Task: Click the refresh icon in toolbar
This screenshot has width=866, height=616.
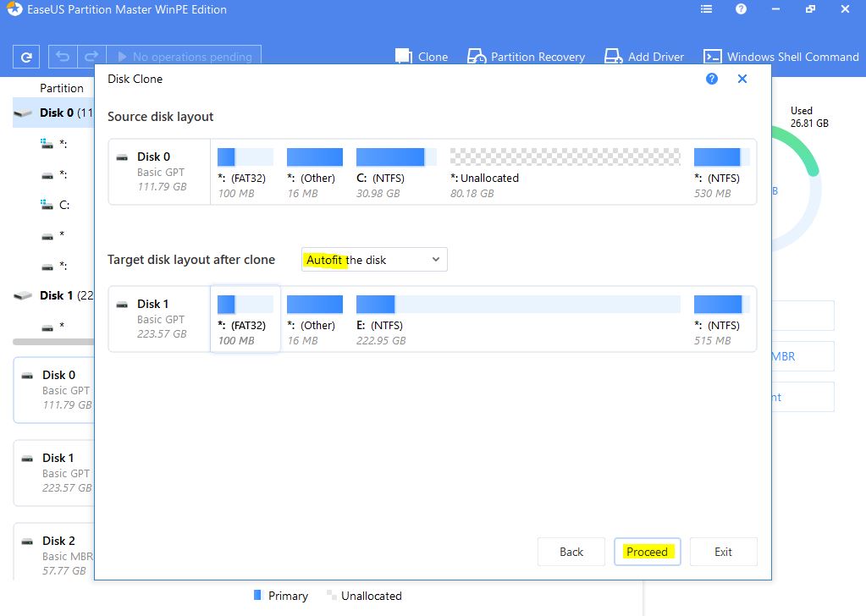Action: [26, 58]
